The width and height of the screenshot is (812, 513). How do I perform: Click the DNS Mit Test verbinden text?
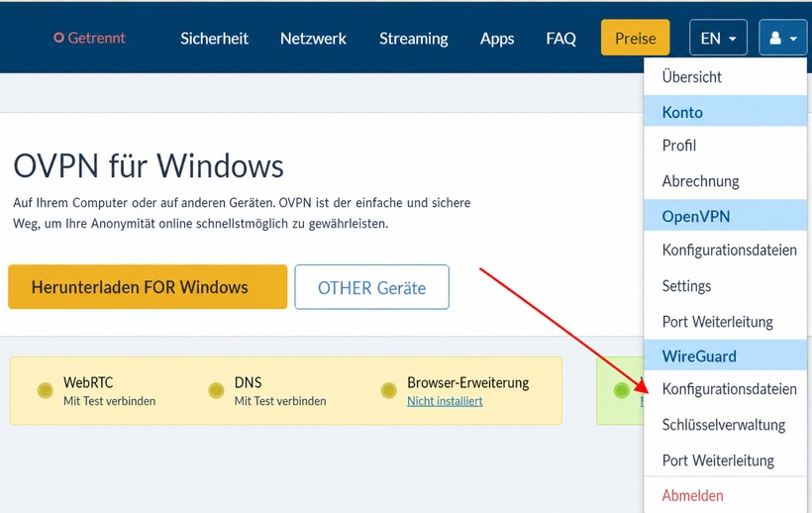click(280, 401)
